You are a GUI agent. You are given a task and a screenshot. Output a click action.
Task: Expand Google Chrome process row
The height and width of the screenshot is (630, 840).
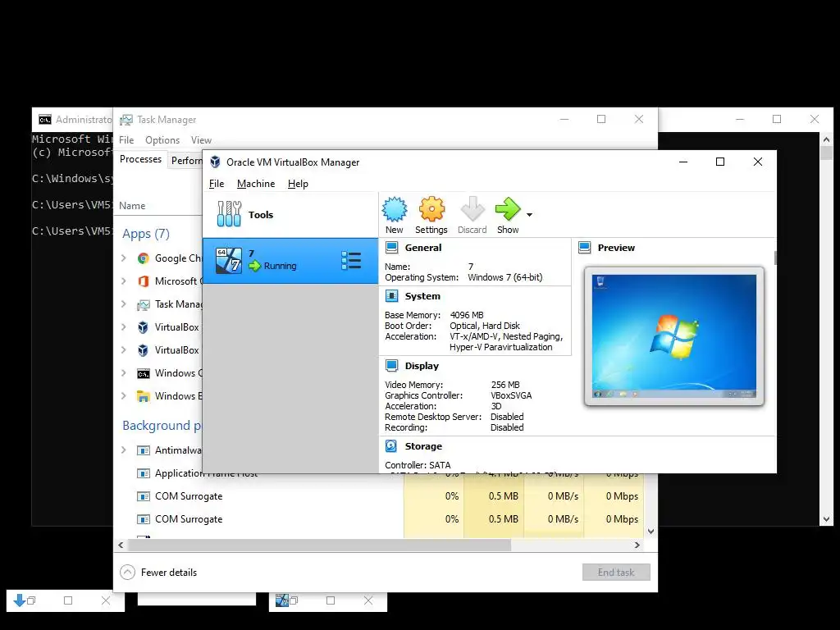coord(124,258)
